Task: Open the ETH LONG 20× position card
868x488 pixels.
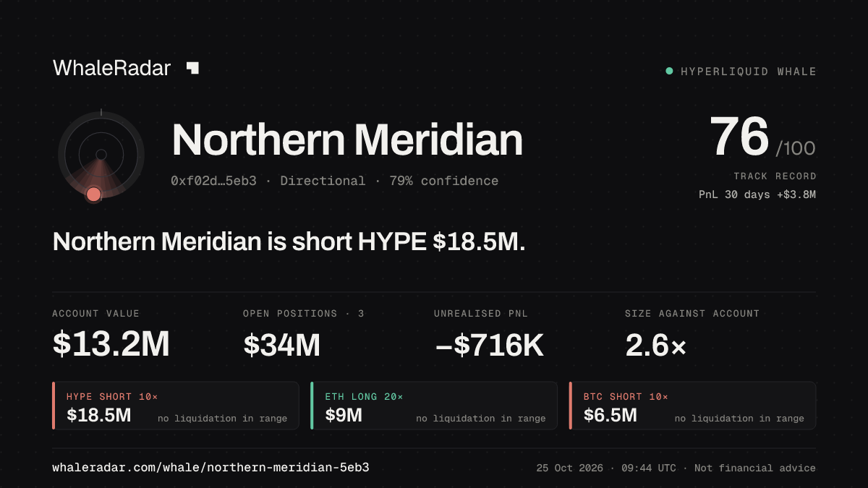Action: (434, 406)
